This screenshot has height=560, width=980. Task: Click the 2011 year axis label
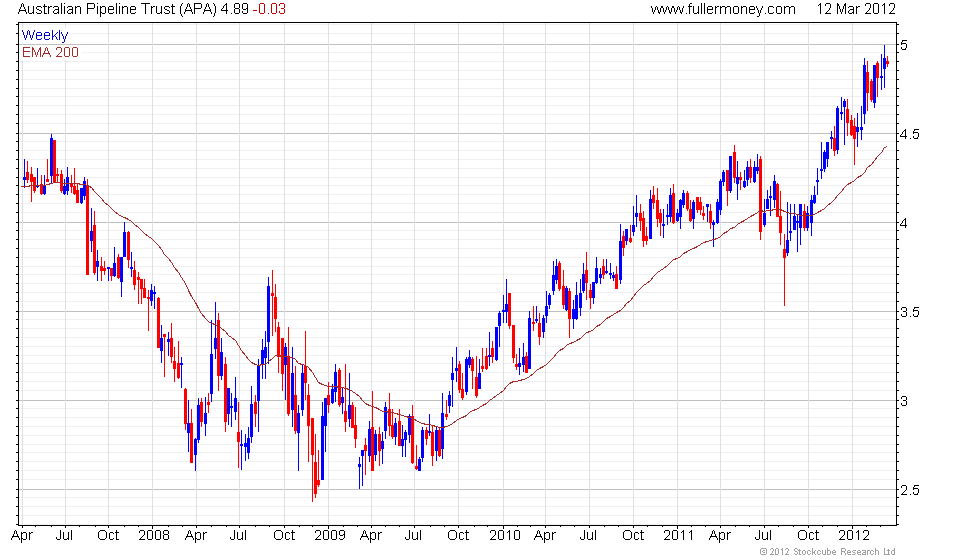(679, 536)
